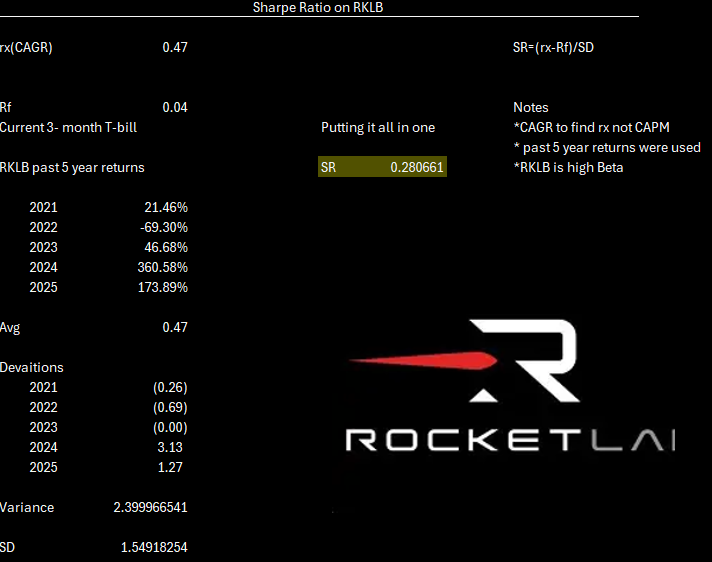Viewport: 712px width, 562px height.
Task: Select the RKLB past 5 year returns heading
Action: (x=72, y=167)
